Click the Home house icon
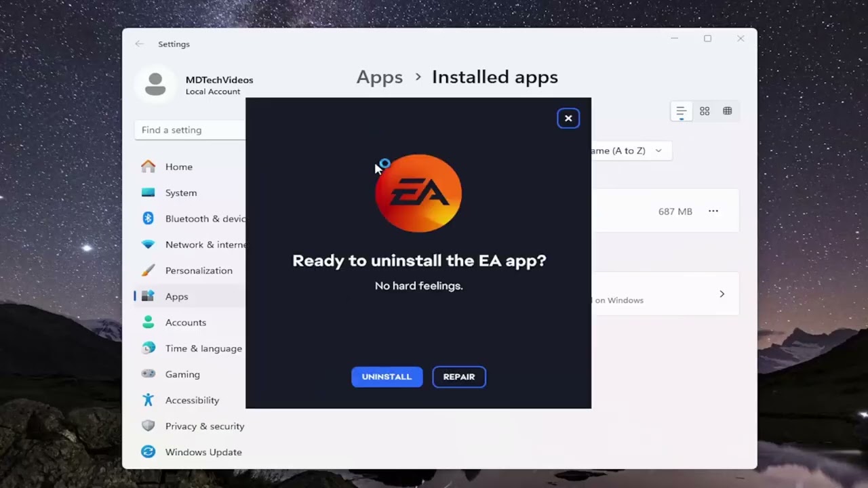The width and height of the screenshot is (868, 488). pos(148,166)
